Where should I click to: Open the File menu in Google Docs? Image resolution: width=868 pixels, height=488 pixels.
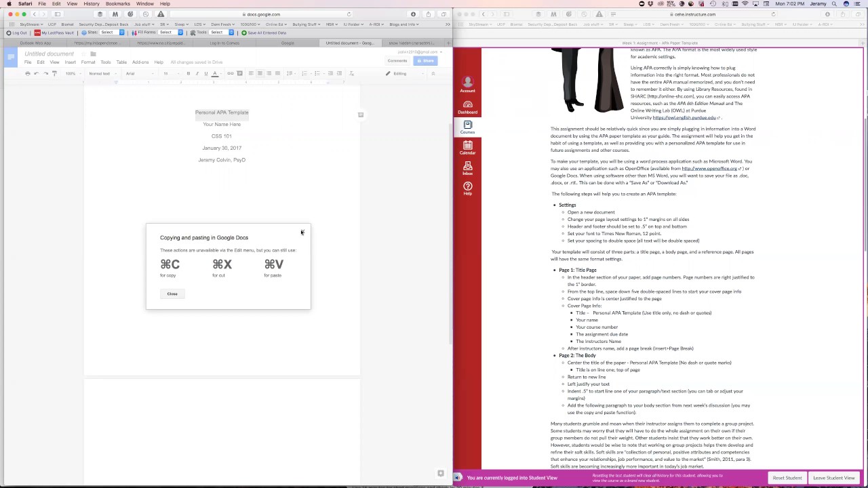(28, 62)
